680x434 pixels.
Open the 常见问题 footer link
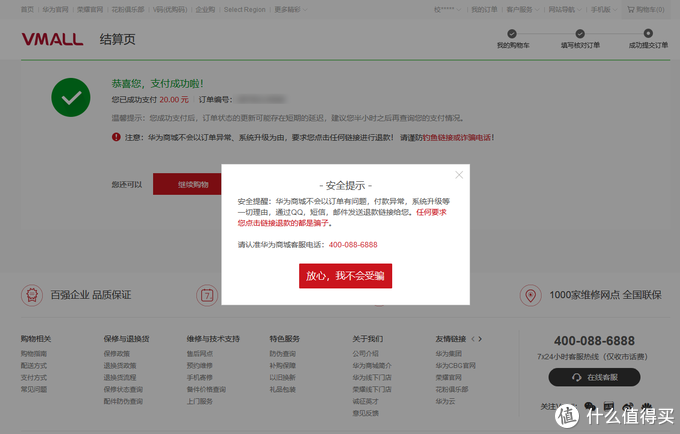34,389
